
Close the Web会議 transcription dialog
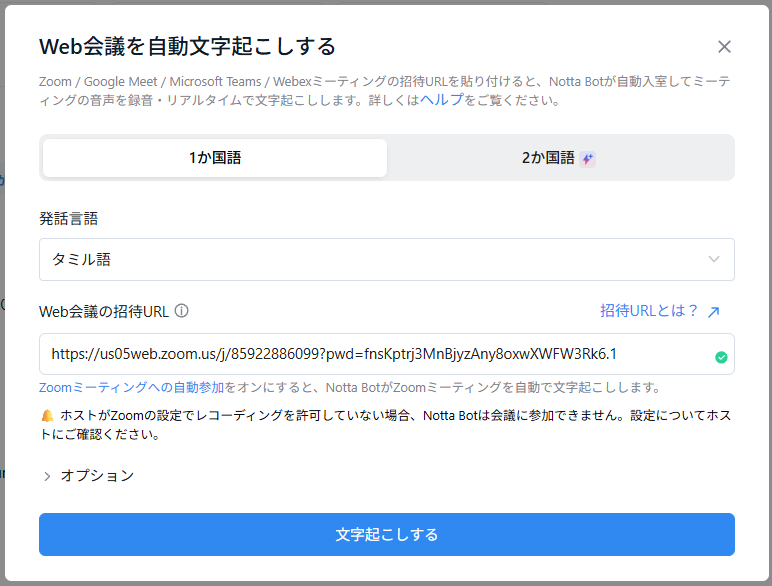click(x=725, y=47)
